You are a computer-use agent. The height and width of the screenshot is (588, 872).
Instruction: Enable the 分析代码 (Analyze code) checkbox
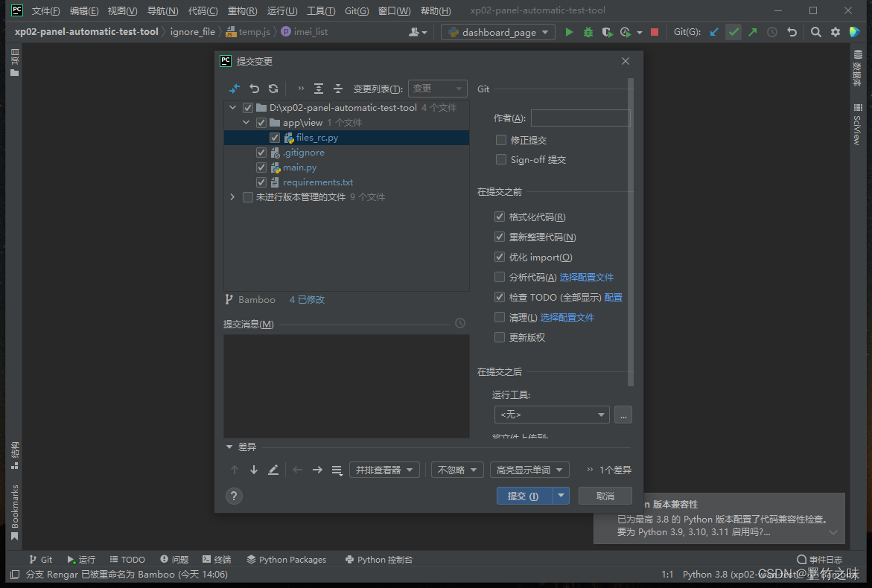coord(500,276)
